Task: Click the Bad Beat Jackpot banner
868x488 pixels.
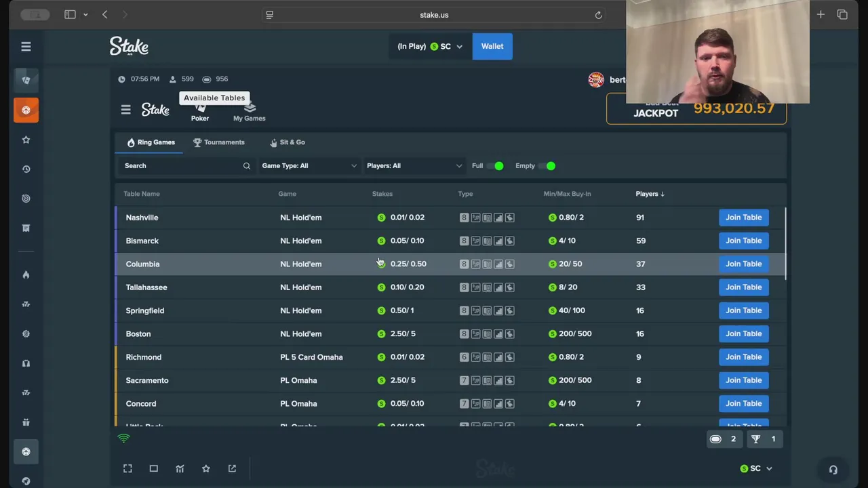Action: tap(696, 109)
